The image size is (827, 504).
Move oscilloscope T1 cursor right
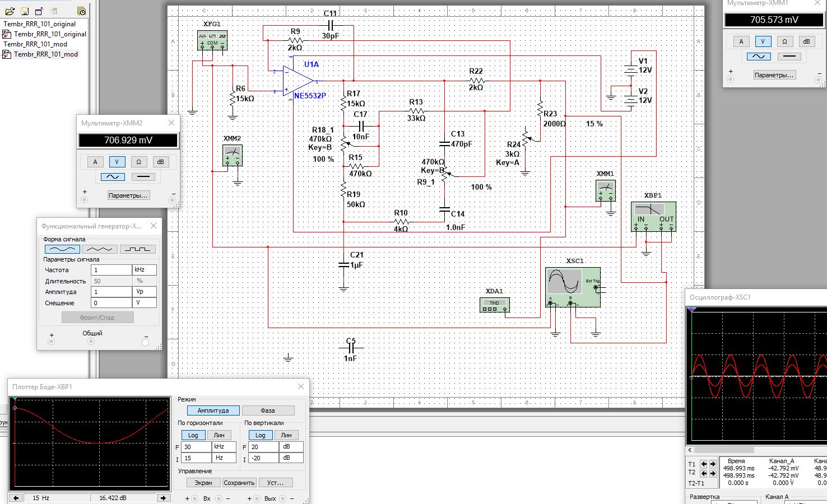(714, 464)
